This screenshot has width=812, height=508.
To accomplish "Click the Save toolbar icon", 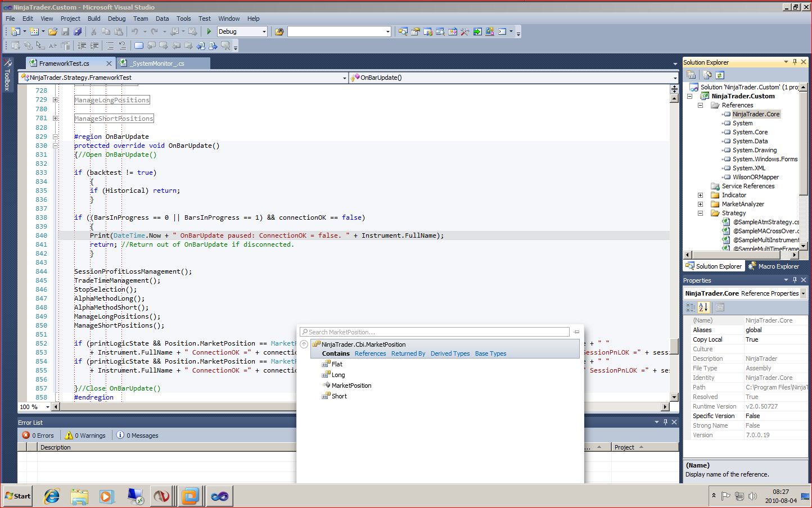I will (x=65, y=31).
